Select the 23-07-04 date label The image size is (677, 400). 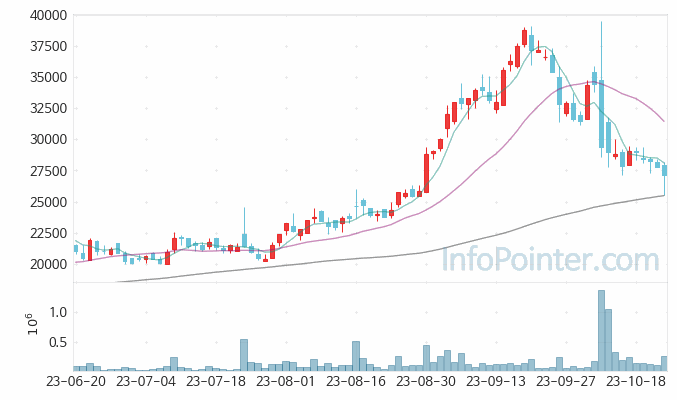pos(146,382)
